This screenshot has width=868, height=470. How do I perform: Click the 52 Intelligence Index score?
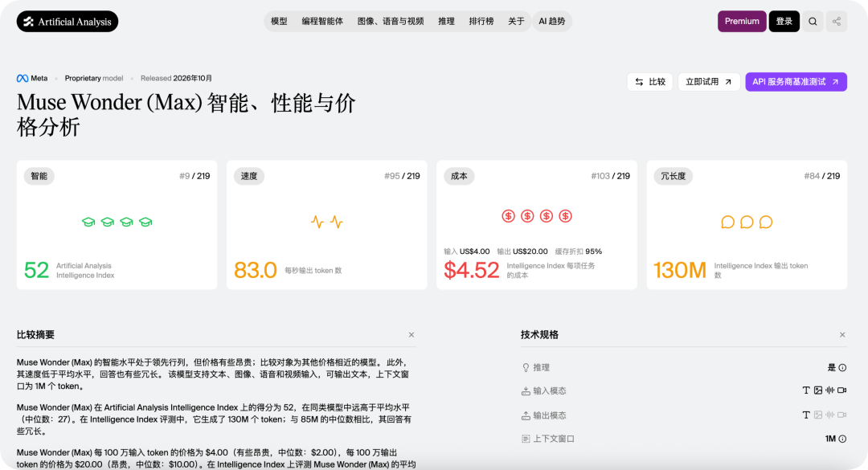(x=36, y=270)
